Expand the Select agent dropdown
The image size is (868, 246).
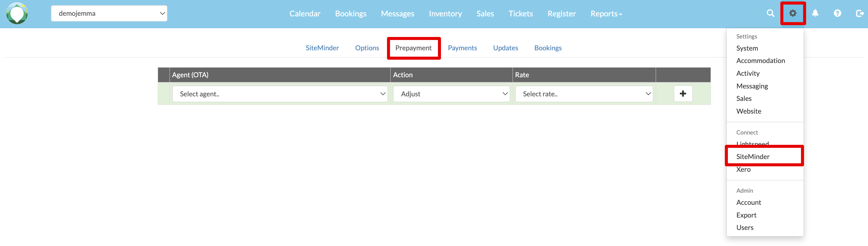280,94
